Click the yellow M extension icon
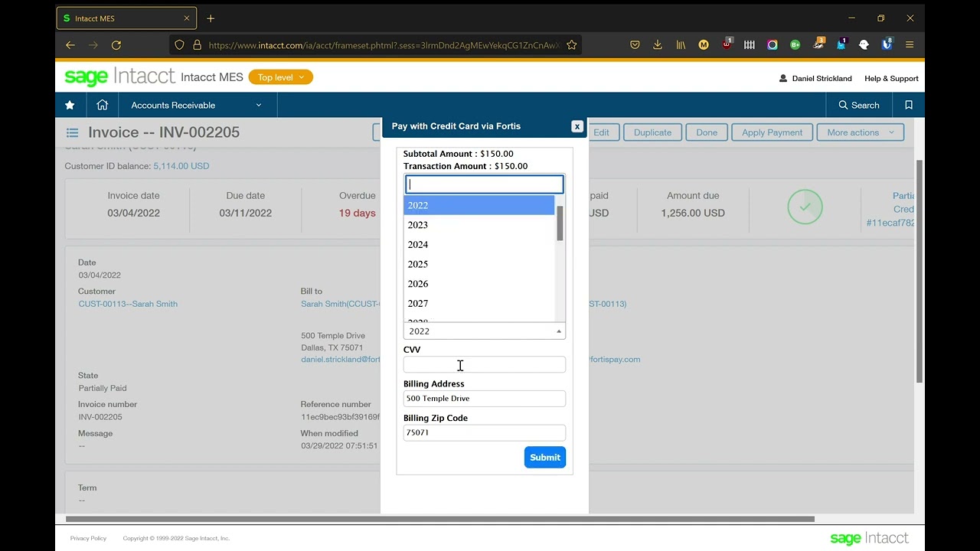980x551 pixels. 704,45
